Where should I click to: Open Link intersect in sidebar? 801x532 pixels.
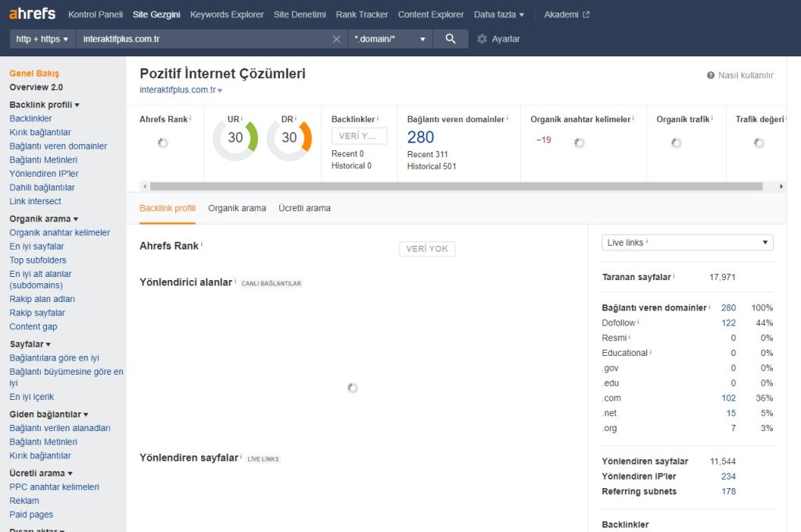[x=35, y=201]
